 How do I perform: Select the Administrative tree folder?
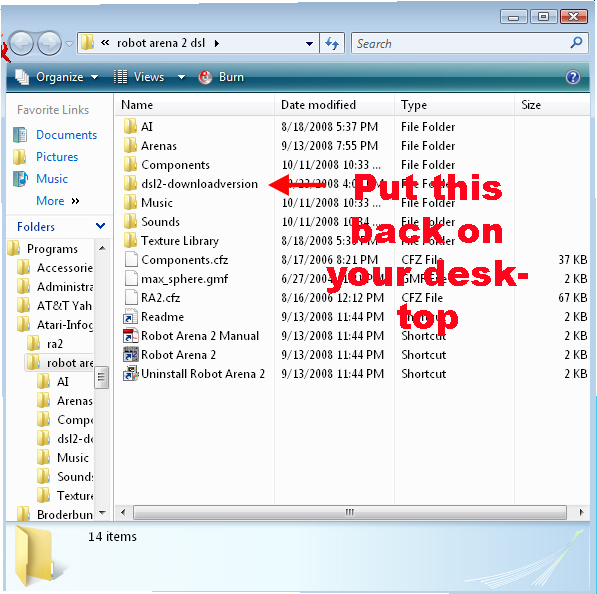coord(65,287)
